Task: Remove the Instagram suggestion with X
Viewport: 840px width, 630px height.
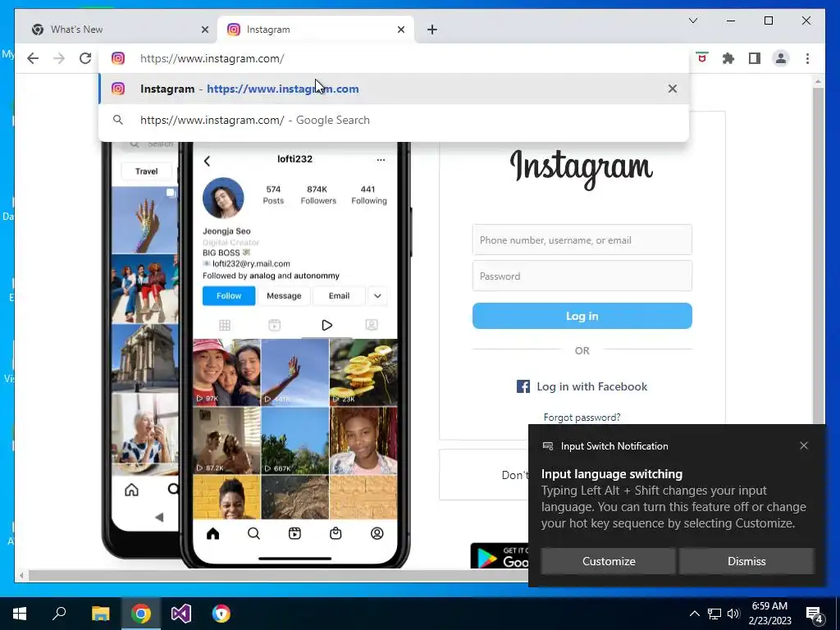Action: pyautogui.click(x=673, y=89)
